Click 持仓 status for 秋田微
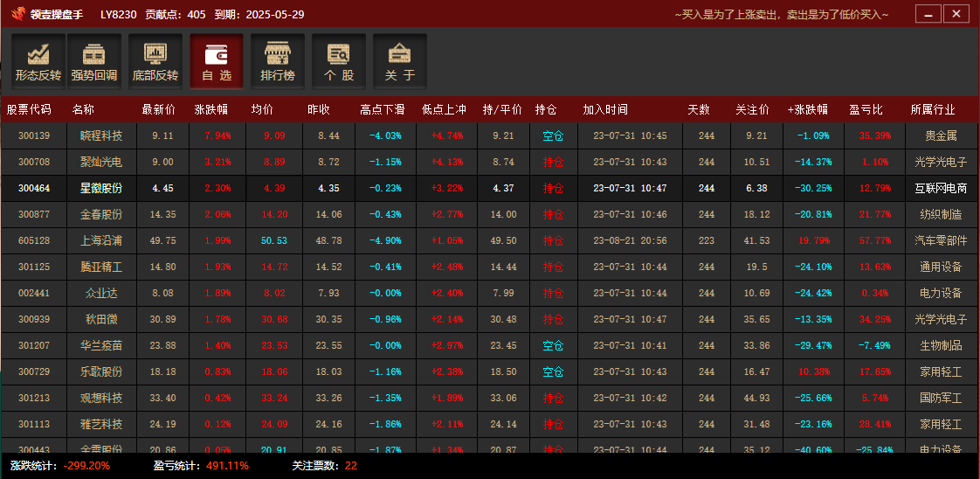Image resolution: width=980 pixels, height=479 pixels. point(553,320)
